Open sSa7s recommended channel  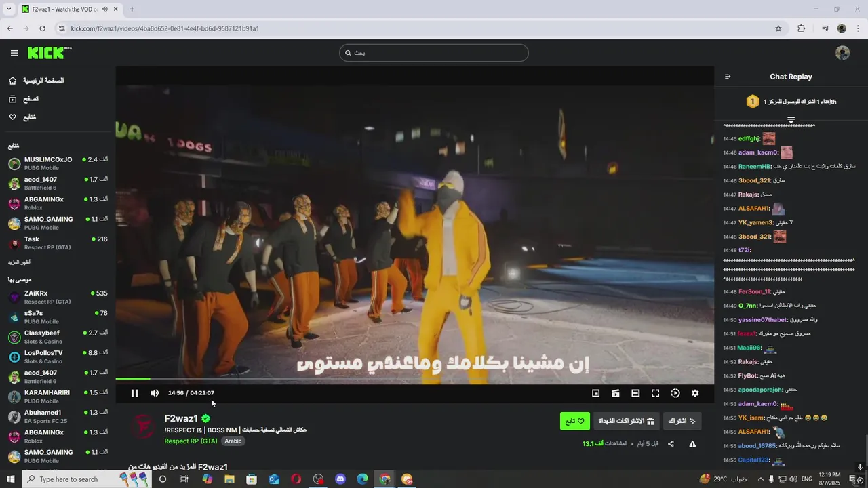coord(58,317)
